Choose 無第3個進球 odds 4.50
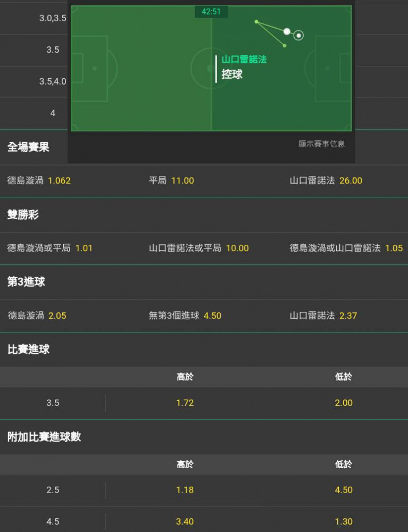The image size is (408, 532). tap(185, 315)
